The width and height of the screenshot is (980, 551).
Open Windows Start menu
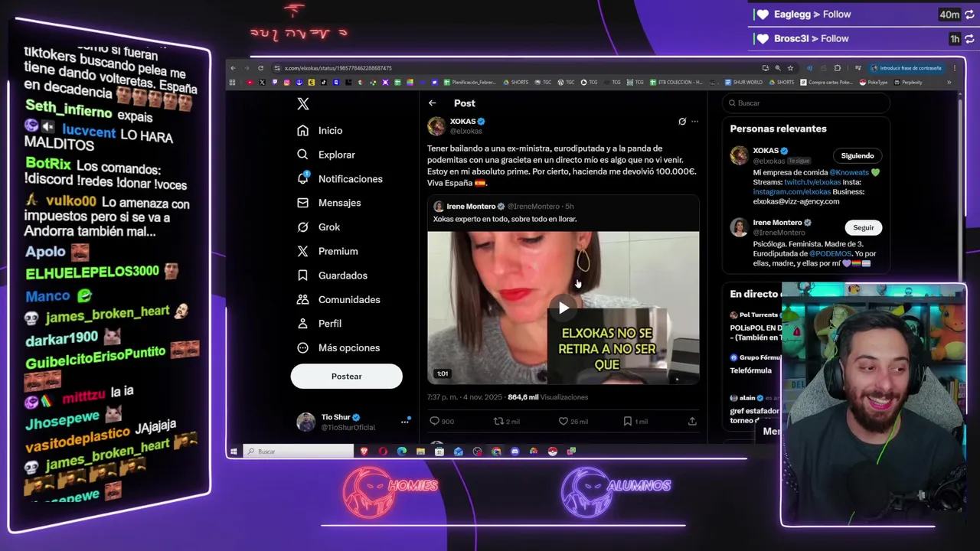234,452
